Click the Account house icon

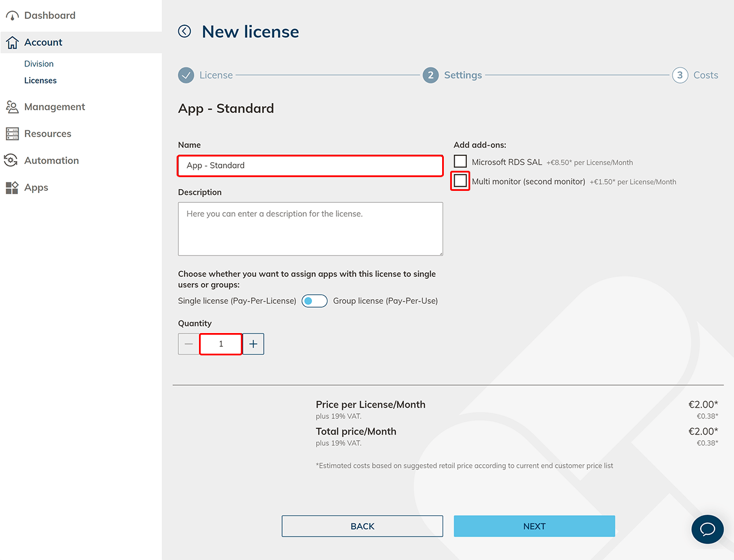click(12, 42)
